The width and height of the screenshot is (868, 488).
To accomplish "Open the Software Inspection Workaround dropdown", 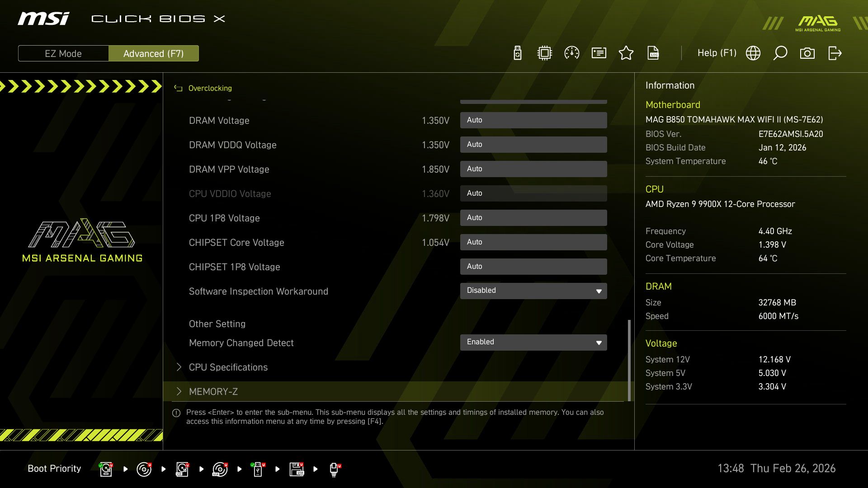I will point(598,291).
